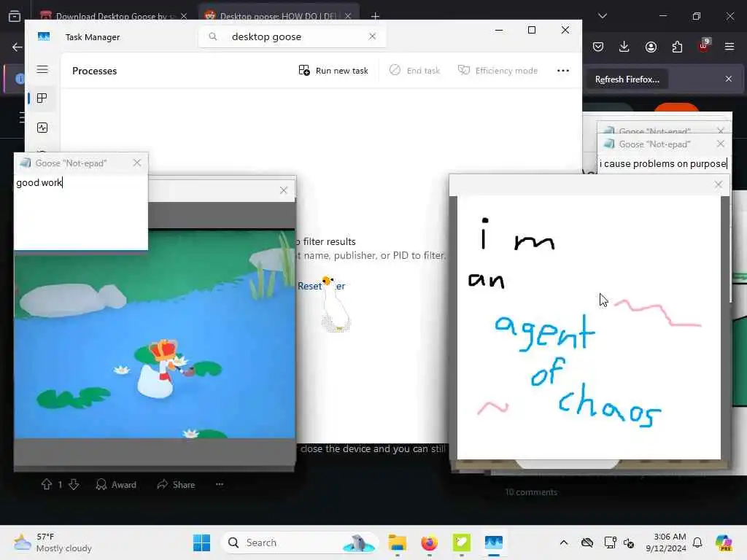Open the Firefox account icon
This screenshot has height=560, width=747.
(651, 47)
